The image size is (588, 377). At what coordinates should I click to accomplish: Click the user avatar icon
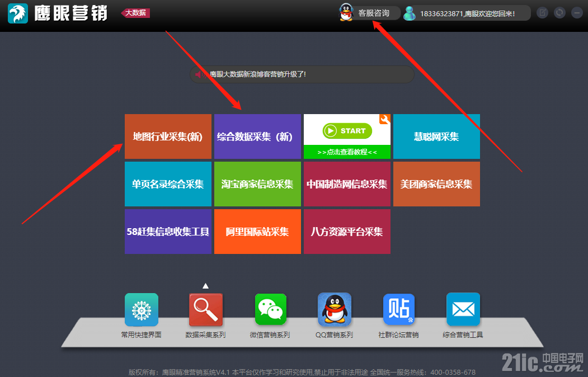(x=410, y=13)
